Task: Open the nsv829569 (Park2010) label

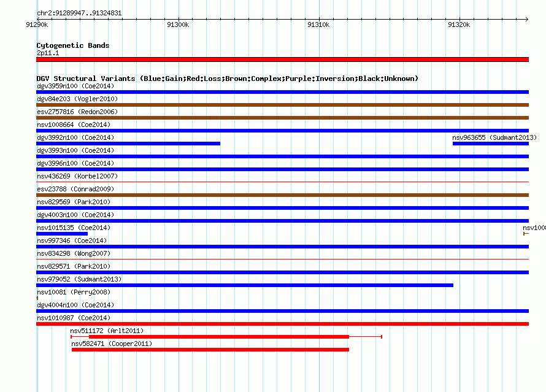Action: coord(74,202)
